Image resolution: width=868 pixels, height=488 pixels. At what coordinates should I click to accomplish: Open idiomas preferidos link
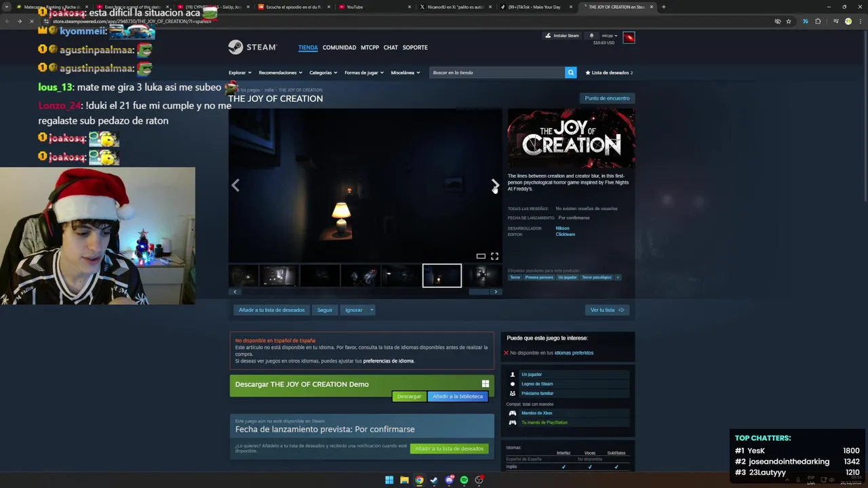click(574, 353)
